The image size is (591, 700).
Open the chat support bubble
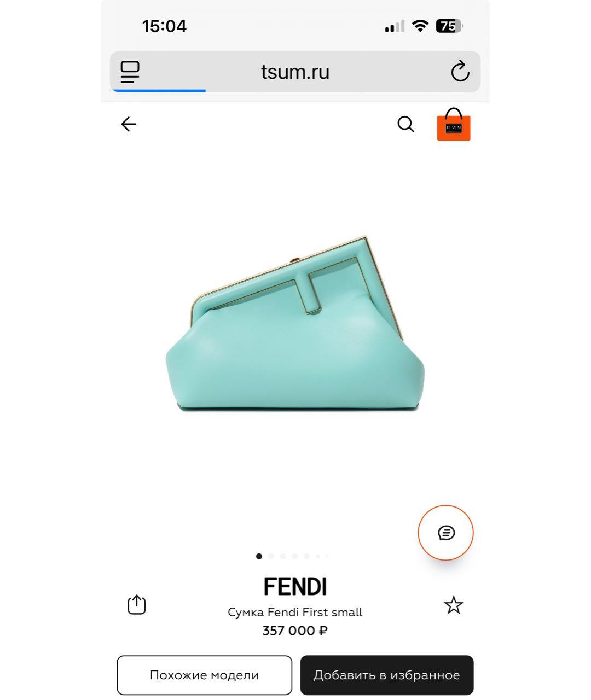(445, 533)
